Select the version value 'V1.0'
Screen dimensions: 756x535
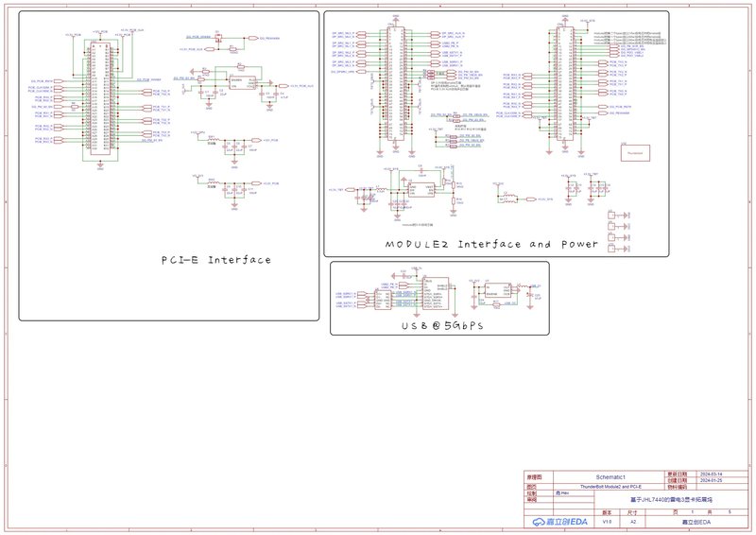(607, 522)
